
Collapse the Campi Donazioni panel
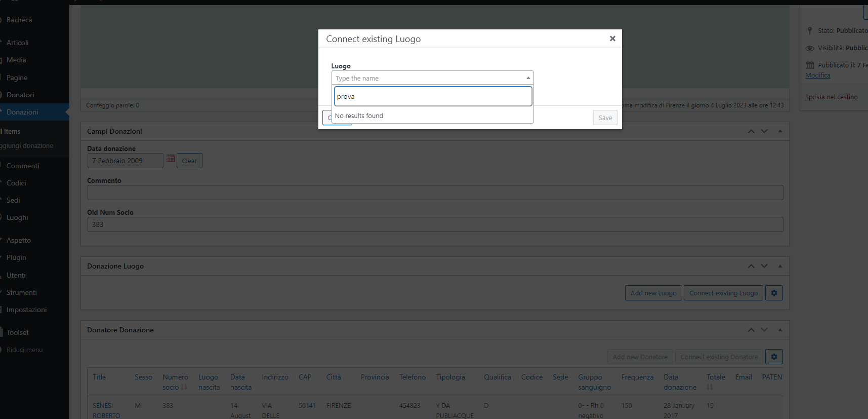pyautogui.click(x=780, y=131)
